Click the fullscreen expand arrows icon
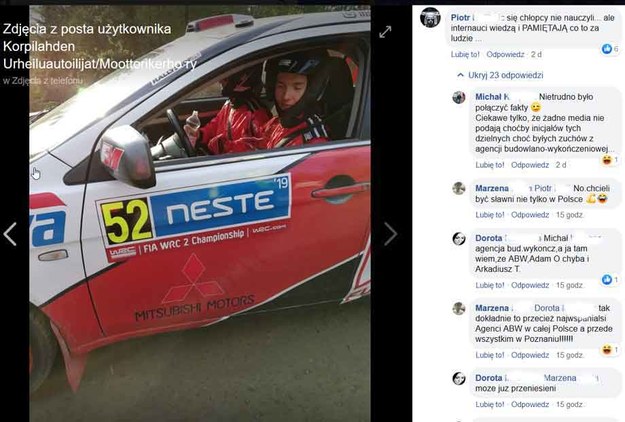The width and height of the screenshot is (625, 422). [x=385, y=32]
